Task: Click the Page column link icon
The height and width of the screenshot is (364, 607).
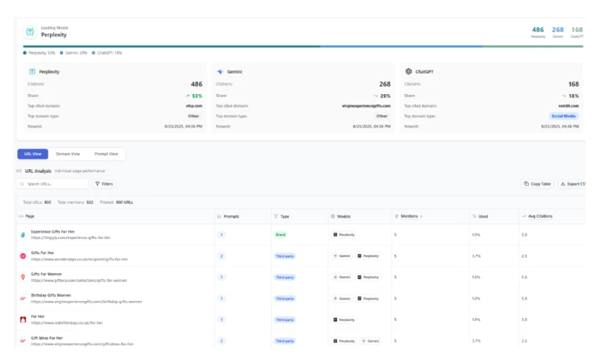Action: (x=21, y=217)
